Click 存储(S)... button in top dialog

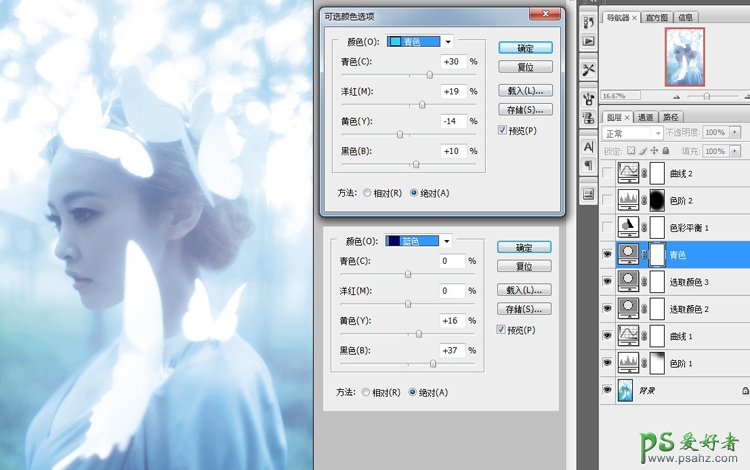(x=525, y=110)
